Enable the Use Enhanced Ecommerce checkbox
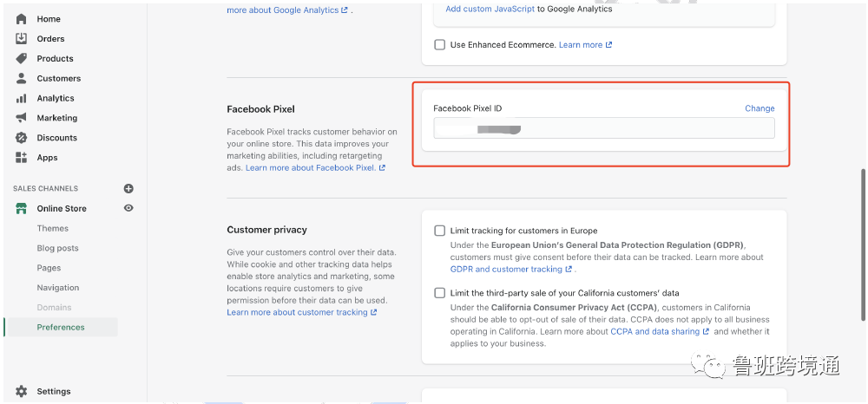Image resolution: width=868 pixels, height=404 pixels. 440,45
